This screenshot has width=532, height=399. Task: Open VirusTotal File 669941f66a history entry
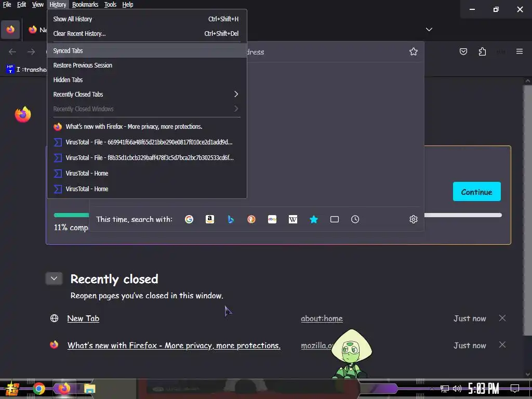click(x=146, y=142)
